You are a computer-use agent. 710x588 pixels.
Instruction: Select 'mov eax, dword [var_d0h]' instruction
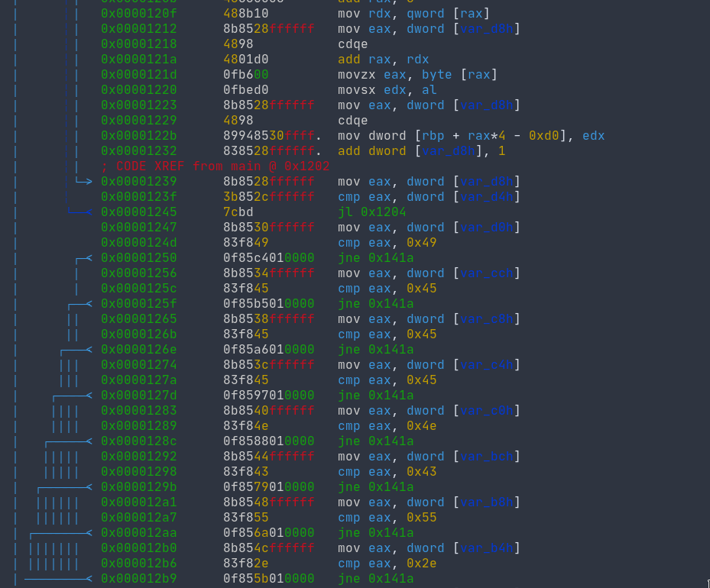(x=429, y=228)
